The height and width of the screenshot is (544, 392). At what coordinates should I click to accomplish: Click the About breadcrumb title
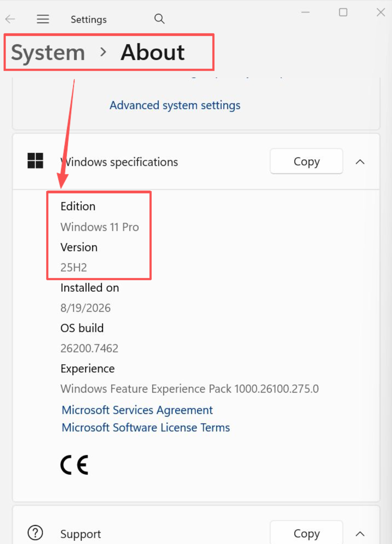pos(153,52)
